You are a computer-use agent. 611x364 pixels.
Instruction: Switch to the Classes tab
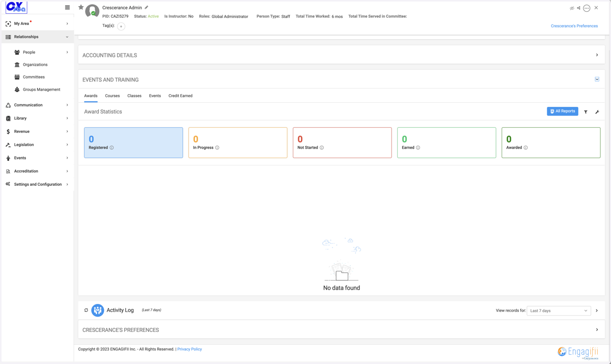point(134,96)
